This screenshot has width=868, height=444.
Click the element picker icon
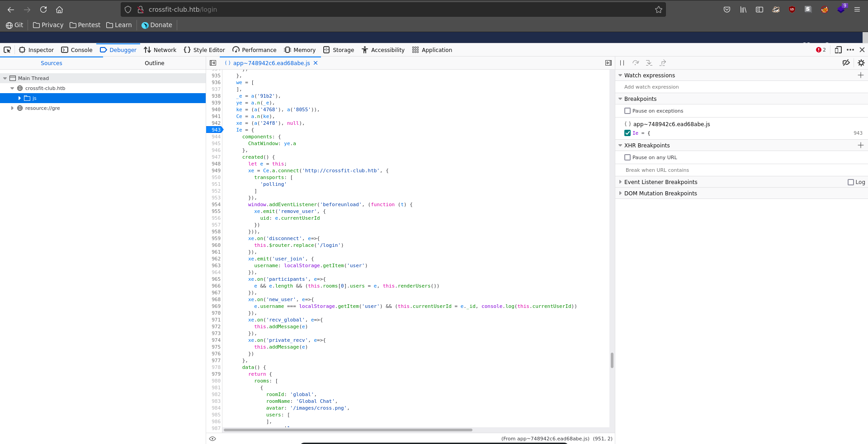tap(7, 50)
